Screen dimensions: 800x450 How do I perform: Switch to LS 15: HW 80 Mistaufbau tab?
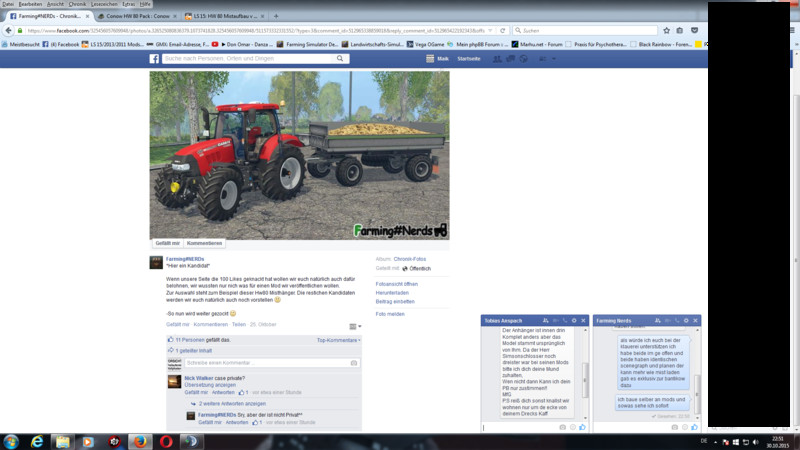point(224,16)
